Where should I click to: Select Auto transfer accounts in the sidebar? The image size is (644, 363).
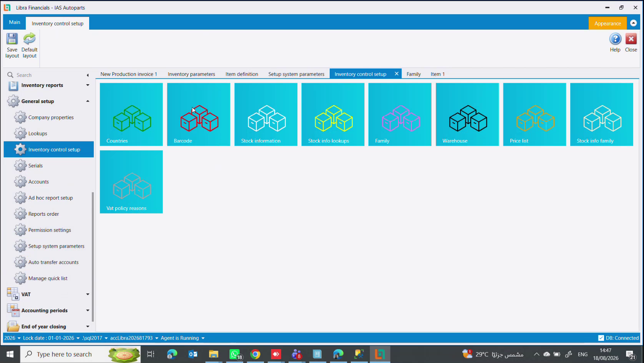pyautogui.click(x=49, y=262)
